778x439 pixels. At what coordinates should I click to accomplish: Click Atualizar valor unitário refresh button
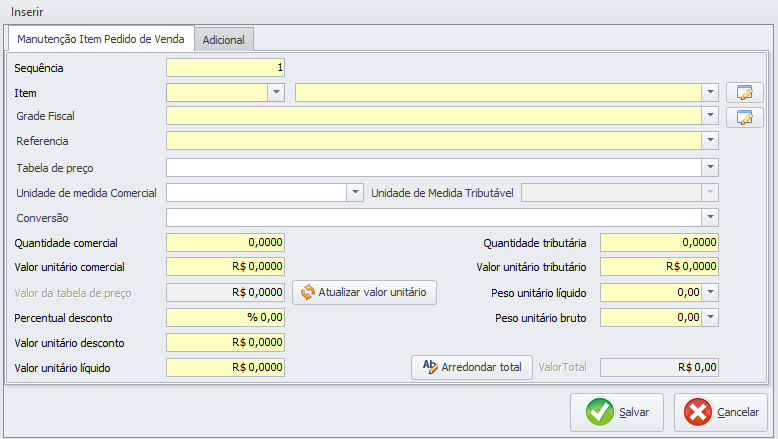point(364,293)
